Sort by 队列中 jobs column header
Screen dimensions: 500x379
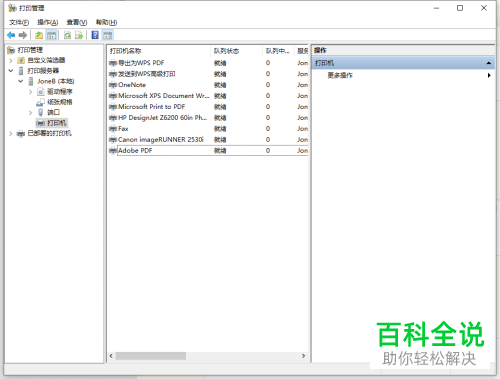tap(278, 51)
